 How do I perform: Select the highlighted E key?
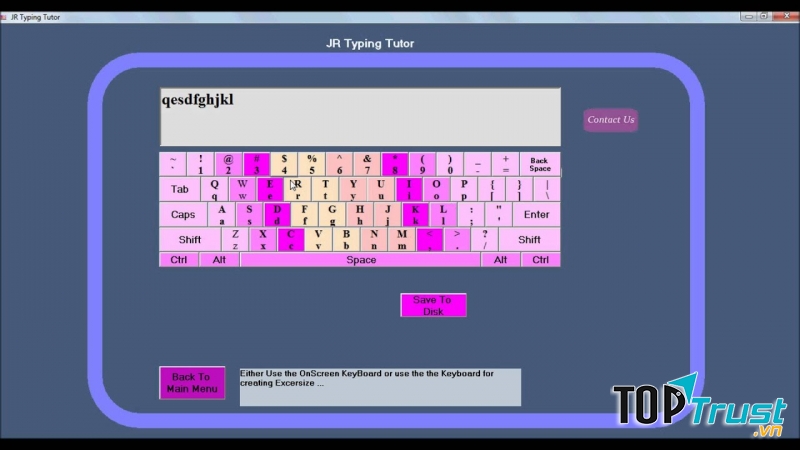pos(270,189)
